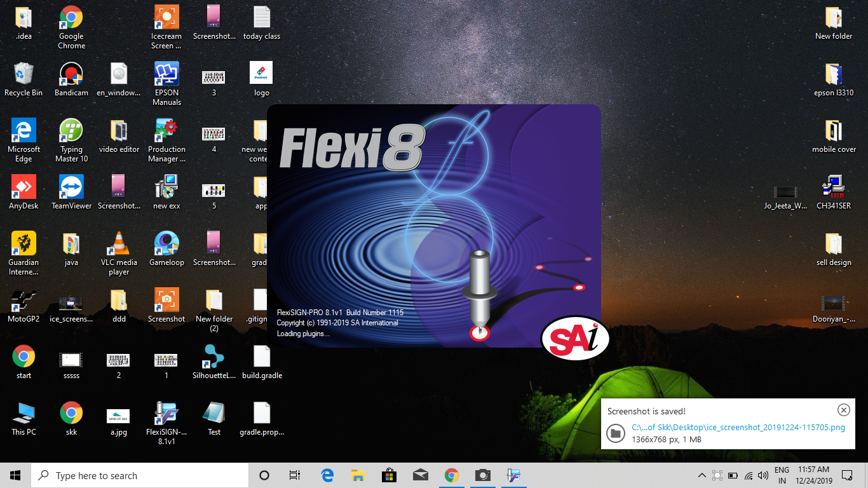Viewport: 868px width, 488px height.
Task: Click the Type here to search box
Action: click(x=140, y=475)
